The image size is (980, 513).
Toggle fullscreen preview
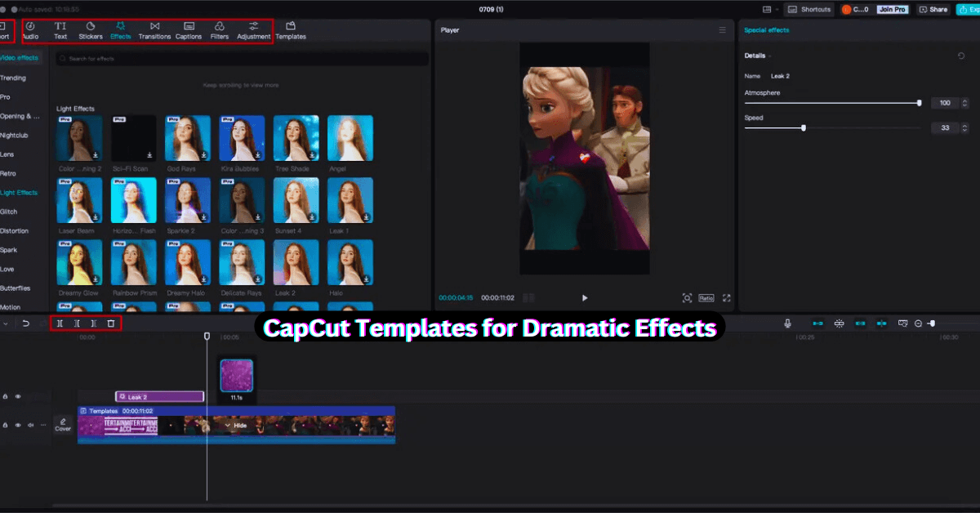pos(727,298)
